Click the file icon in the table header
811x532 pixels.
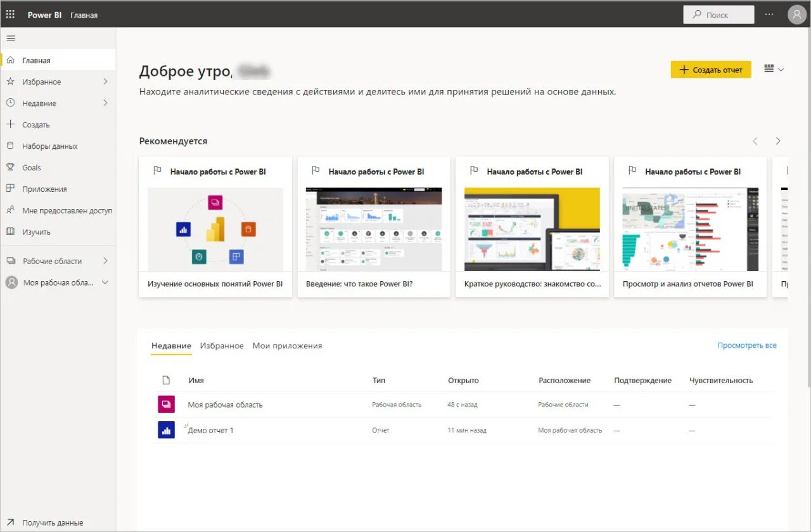(166, 380)
